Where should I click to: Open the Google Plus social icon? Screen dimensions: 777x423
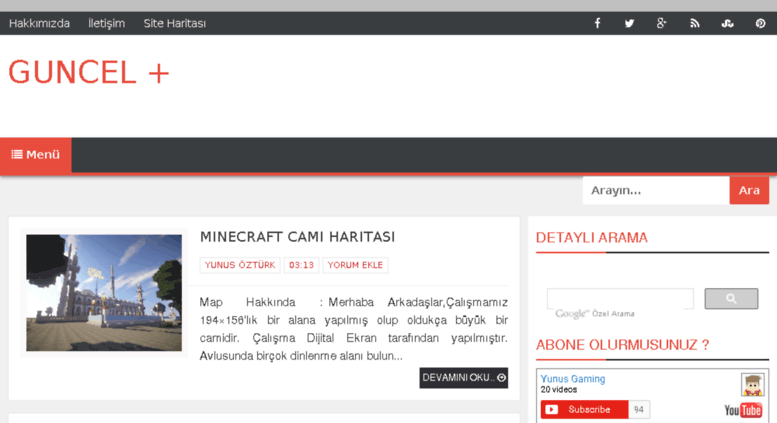[x=662, y=23]
